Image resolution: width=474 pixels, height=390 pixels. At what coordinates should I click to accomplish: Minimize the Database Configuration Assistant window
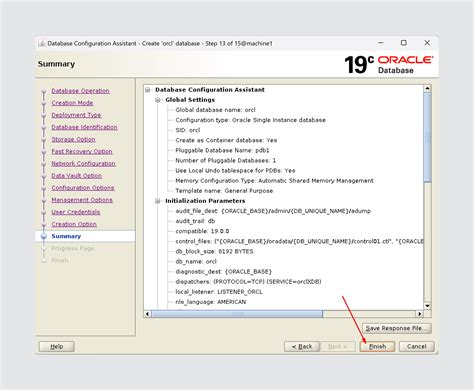click(381, 43)
